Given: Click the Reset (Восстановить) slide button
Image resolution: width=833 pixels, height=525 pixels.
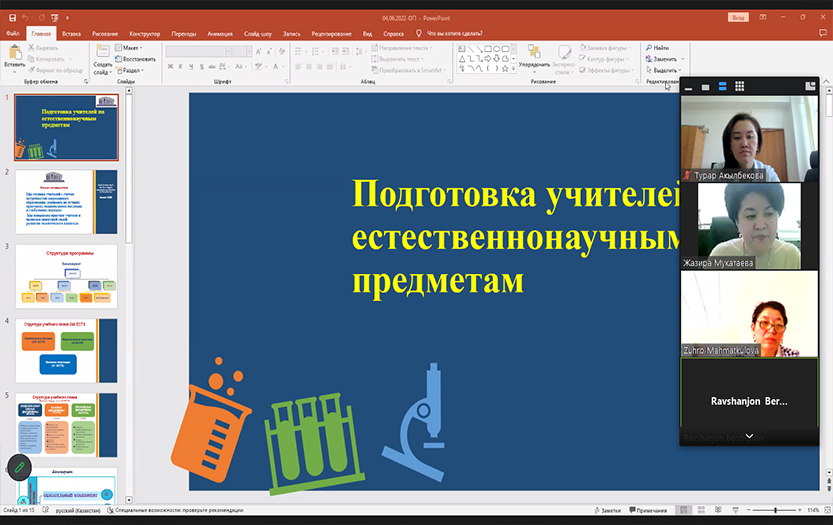Looking at the screenshot, I should [138, 59].
